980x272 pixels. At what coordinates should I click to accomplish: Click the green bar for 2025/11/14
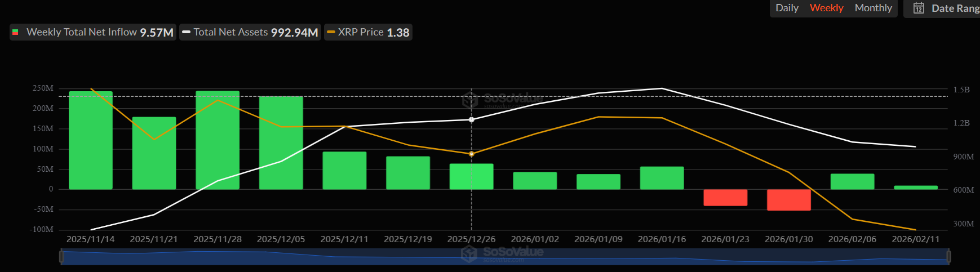[x=91, y=141]
